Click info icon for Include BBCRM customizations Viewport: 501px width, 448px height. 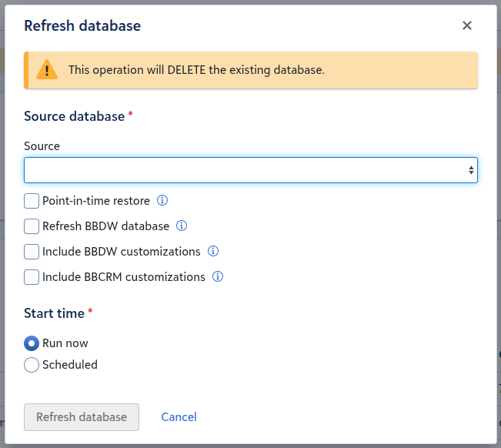pyautogui.click(x=218, y=276)
